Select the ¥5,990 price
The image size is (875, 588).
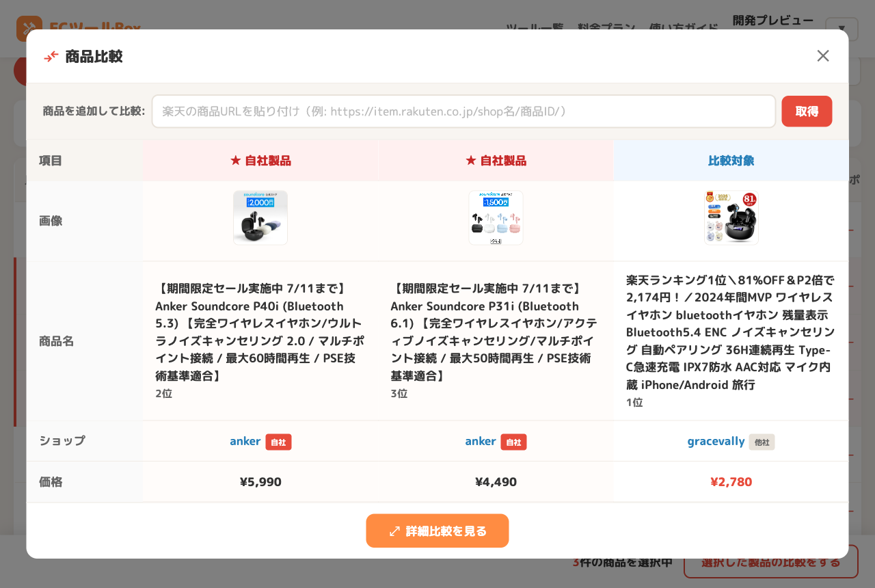260,482
